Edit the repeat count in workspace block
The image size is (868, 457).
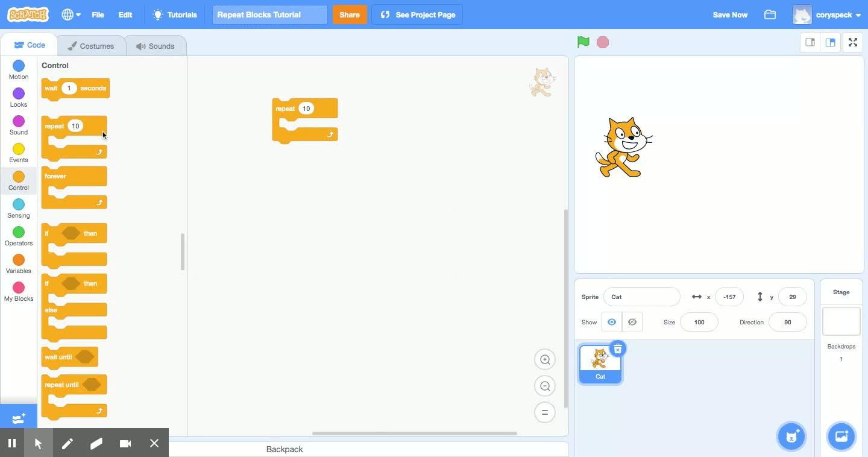click(x=306, y=109)
